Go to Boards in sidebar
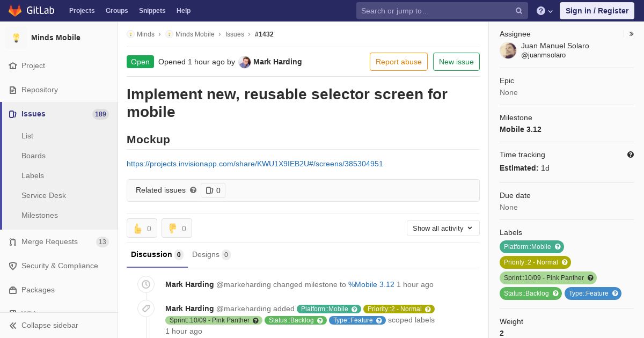This screenshot has width=644, height=338. click(33, 156)
